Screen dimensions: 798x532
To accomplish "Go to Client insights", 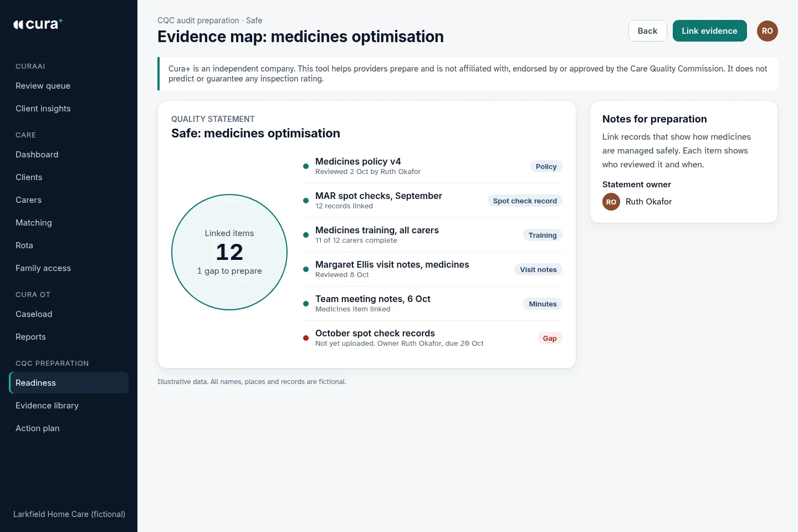I will (69, 109).
